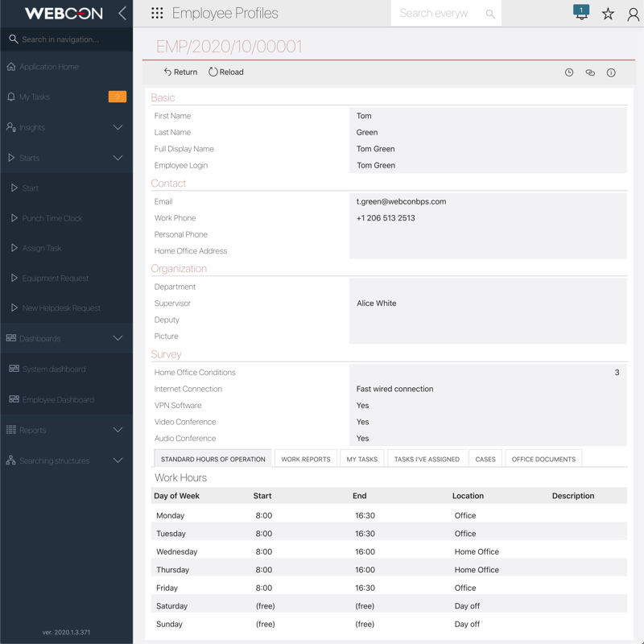Collapse the Dashboards section chevron
The height and width of the screenshot is (644, 644).
pos(118,338)
